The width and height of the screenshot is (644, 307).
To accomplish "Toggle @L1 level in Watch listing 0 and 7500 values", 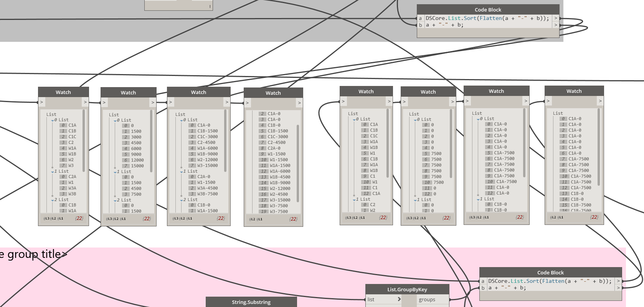I will tap(423, 218).
